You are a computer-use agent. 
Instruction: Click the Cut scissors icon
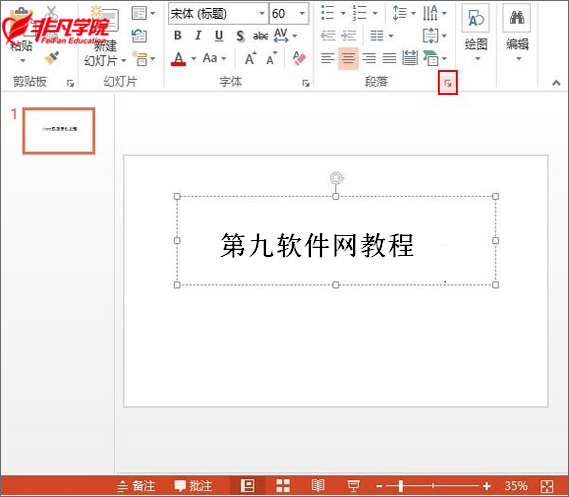click(52, 12)
